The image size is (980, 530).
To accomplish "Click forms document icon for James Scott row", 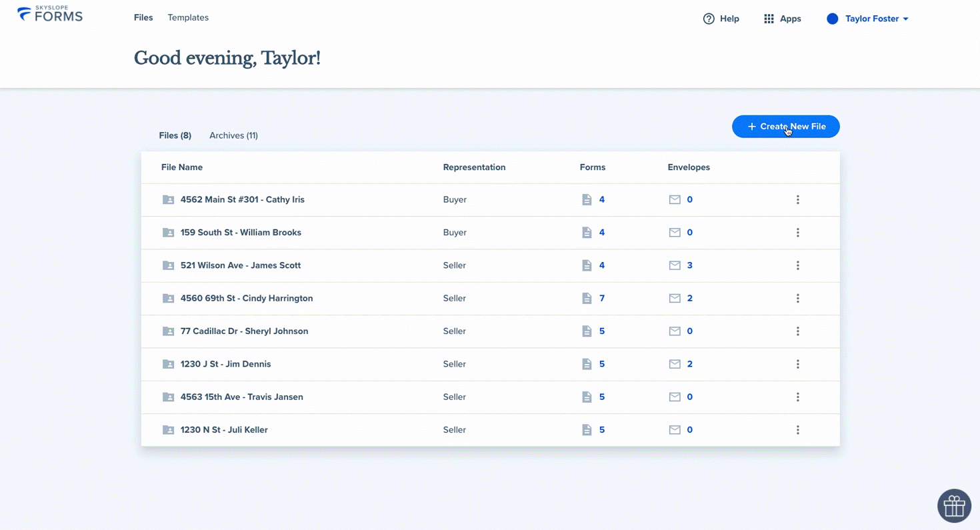I will 587,265.
